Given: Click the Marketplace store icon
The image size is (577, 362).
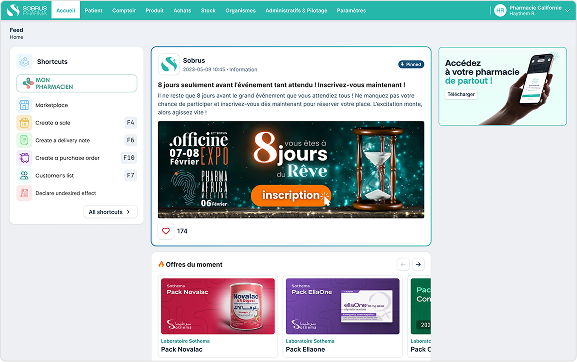Looking at the screenshot, I should pos(24,105).
